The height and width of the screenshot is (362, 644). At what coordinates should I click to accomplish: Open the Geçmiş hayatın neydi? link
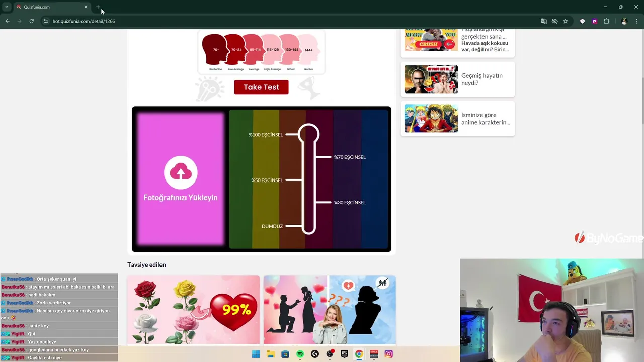pos(482,79)
